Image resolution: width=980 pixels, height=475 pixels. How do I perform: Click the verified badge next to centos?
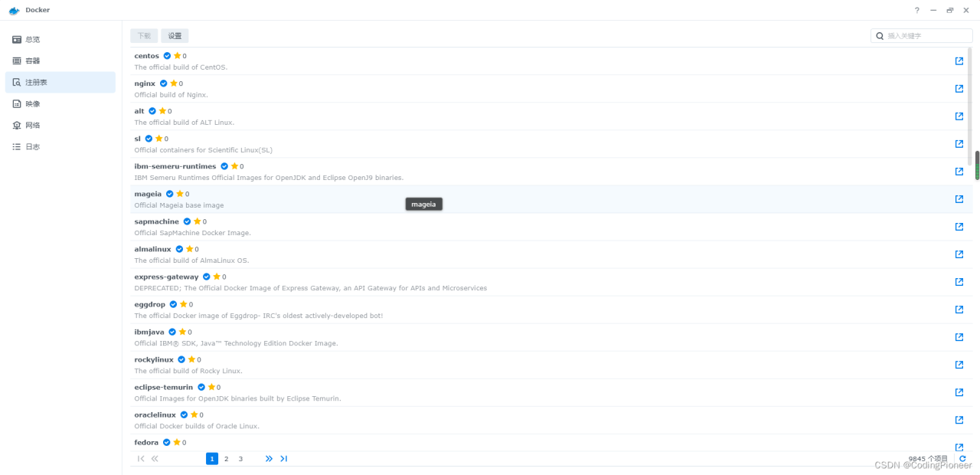pyautogui.click(x=167, y=56)
